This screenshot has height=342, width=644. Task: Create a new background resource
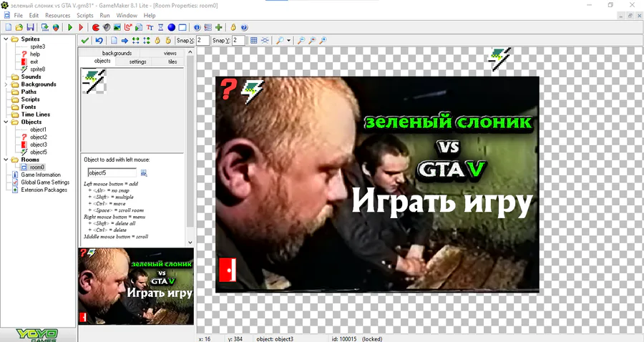click(x=117, y=27)
